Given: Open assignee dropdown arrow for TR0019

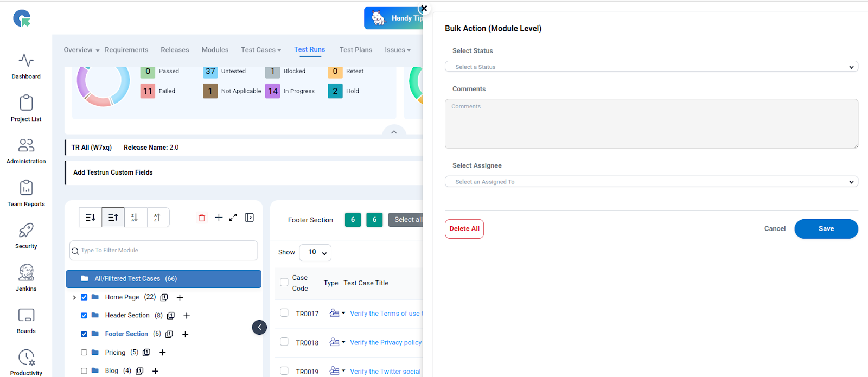Looking at the screenshot, I should point(343,371).
